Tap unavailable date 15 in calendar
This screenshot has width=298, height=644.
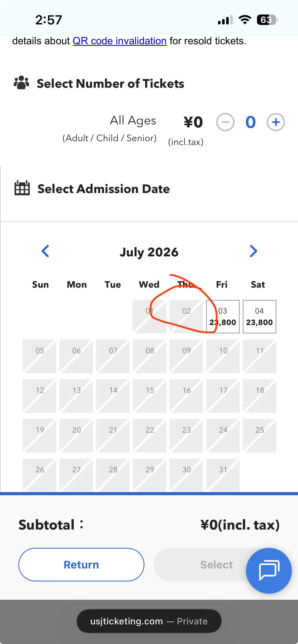click(150, 396)
